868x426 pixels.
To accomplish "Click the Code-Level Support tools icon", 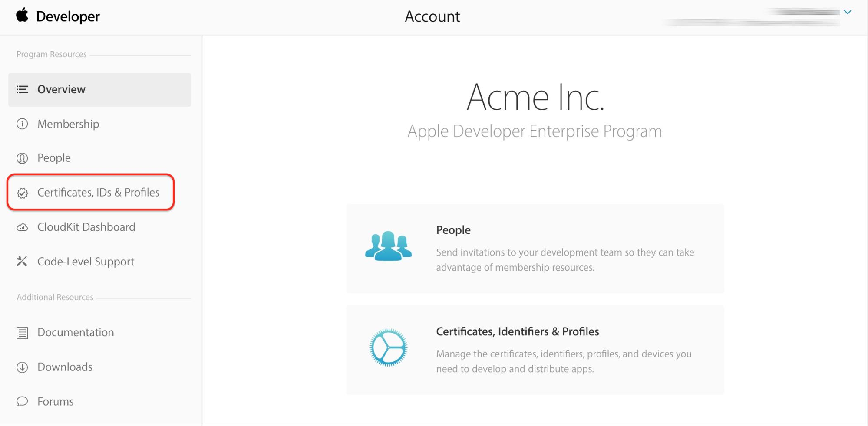I will pyautogui.click(x=22, y=261).
